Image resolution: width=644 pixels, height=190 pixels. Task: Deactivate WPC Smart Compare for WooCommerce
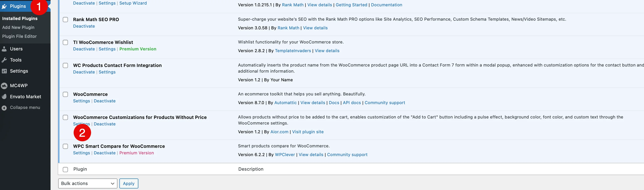point(105,153)
